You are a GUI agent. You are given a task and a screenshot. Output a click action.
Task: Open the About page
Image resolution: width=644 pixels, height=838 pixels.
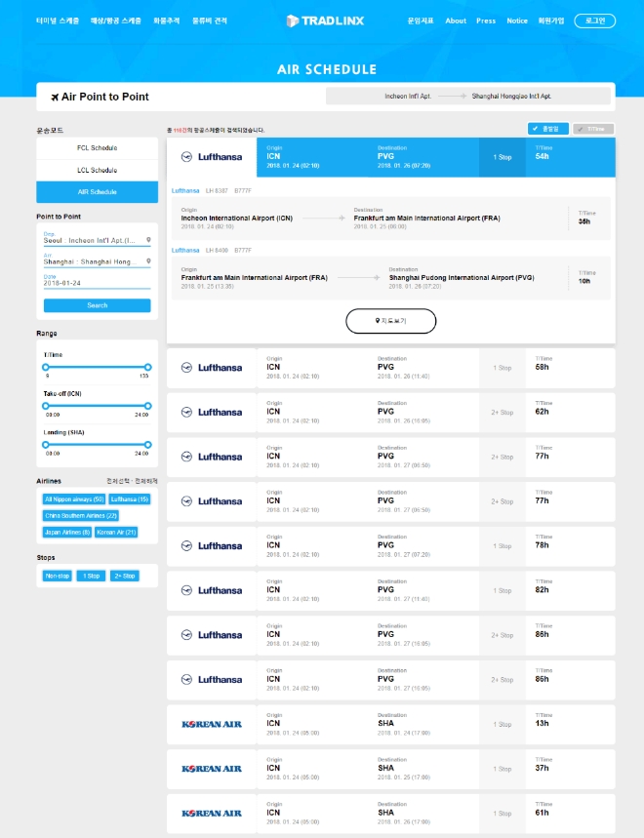point(456,20)
